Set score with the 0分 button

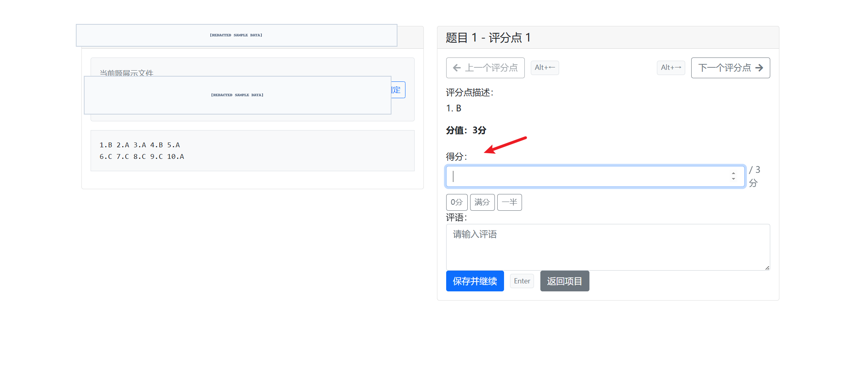tap(457, 202)
